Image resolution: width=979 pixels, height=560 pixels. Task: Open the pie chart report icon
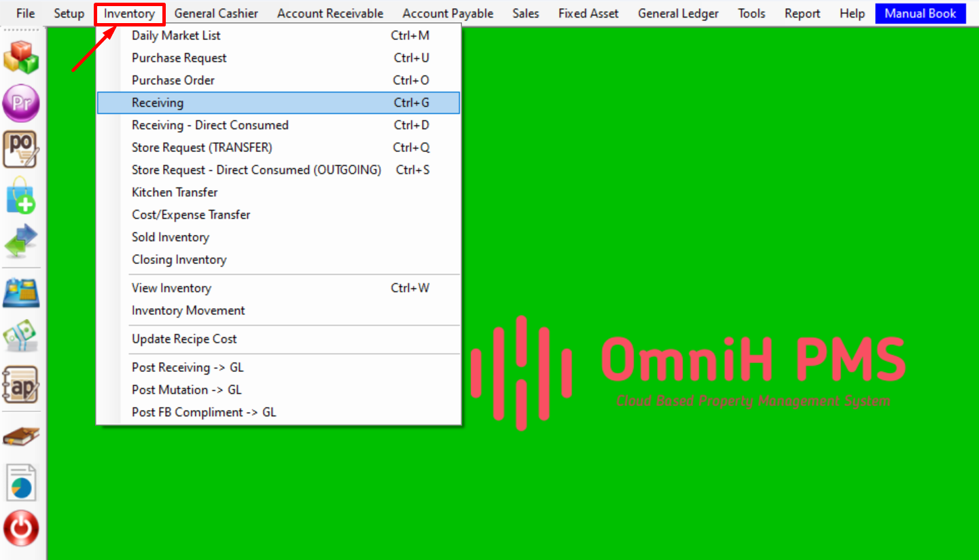pyautogui.click(x=21, y=483)
